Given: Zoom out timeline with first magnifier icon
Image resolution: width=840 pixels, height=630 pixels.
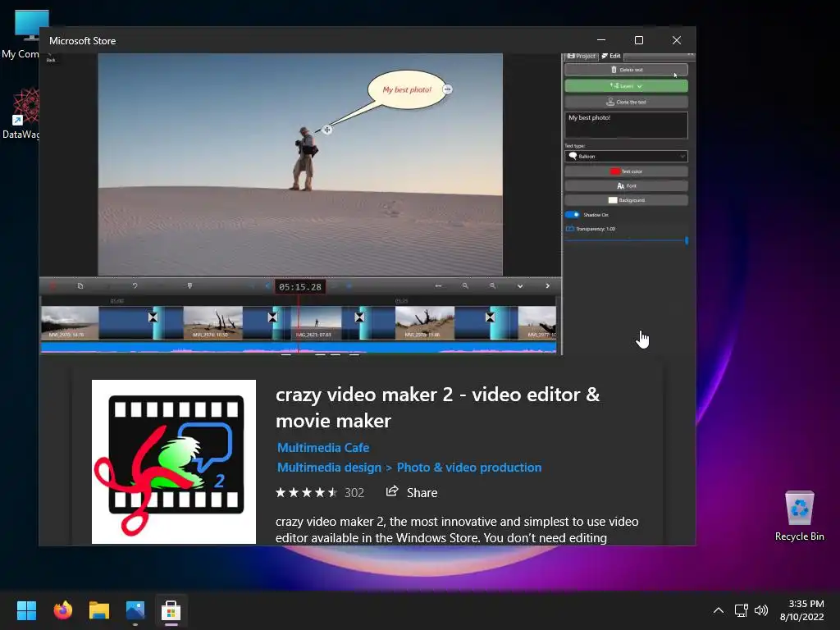Looking at the screenshot, I should pos(465,286).
